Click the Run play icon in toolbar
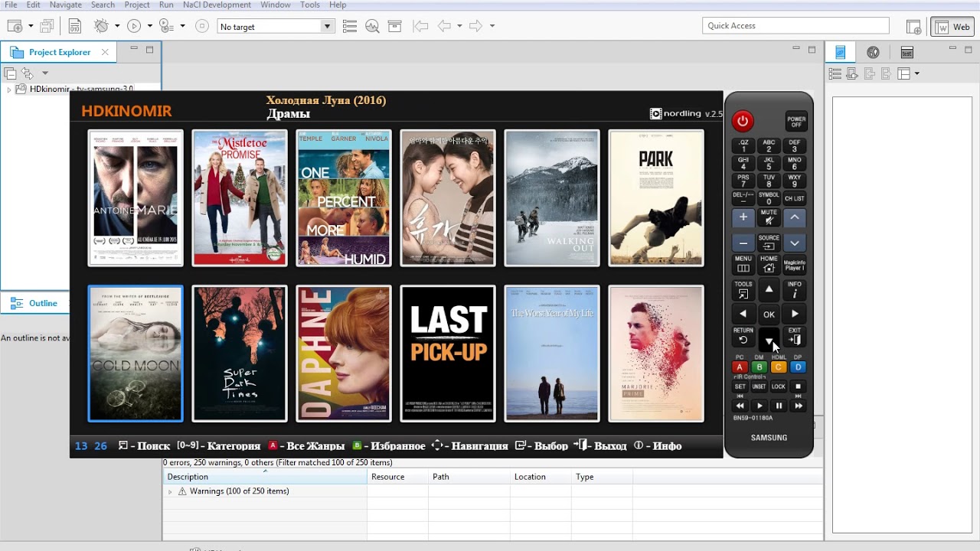 tap(134, 26)
